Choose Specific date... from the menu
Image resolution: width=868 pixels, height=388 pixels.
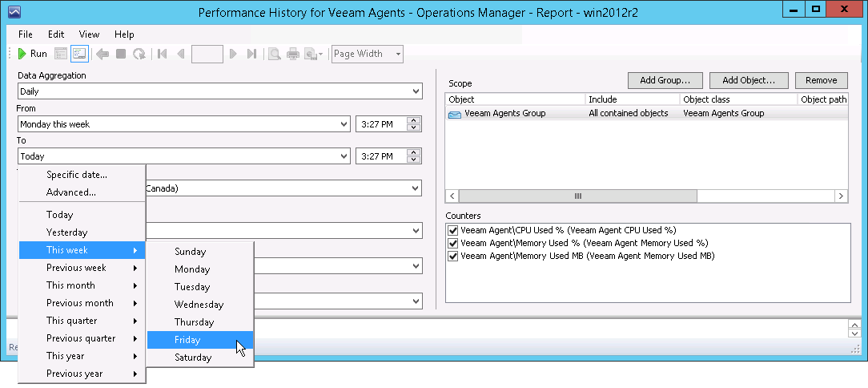82,175
